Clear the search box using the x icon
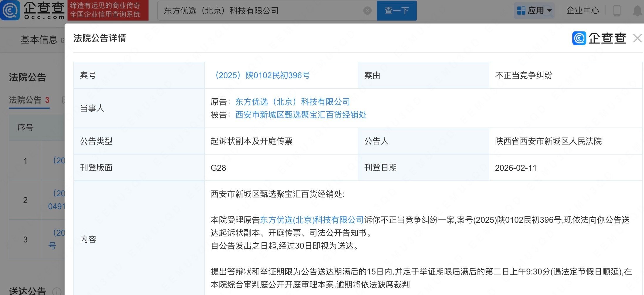Image resolution: width=644 pixels, height=295 pixels. tap(367, 10)
